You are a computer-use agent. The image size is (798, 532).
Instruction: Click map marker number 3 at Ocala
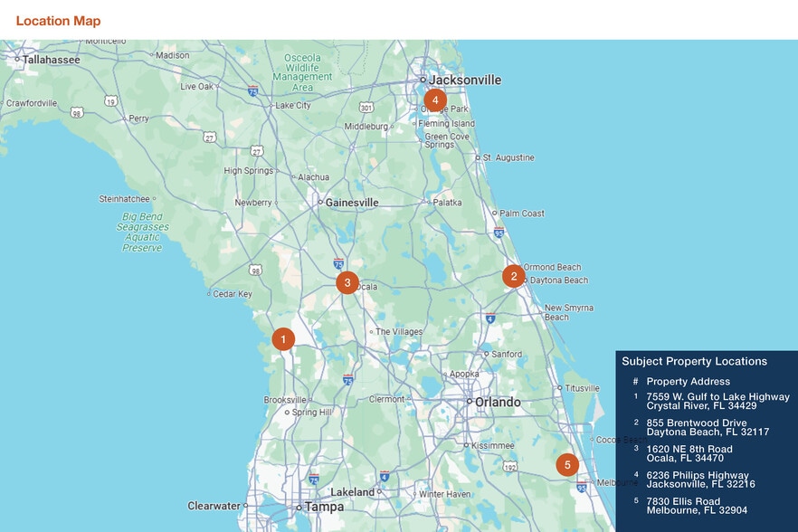pos(347,282)
